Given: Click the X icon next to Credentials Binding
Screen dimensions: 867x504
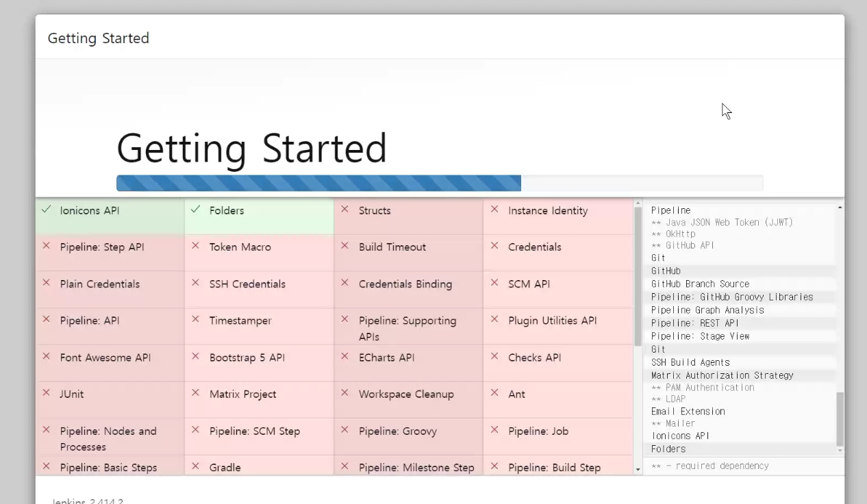Looking at the screenshot, I should pos(344,283).
